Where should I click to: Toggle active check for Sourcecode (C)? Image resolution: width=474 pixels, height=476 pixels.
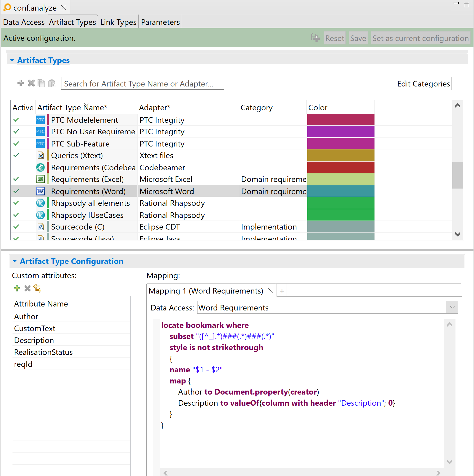click(x=16, y=227)
